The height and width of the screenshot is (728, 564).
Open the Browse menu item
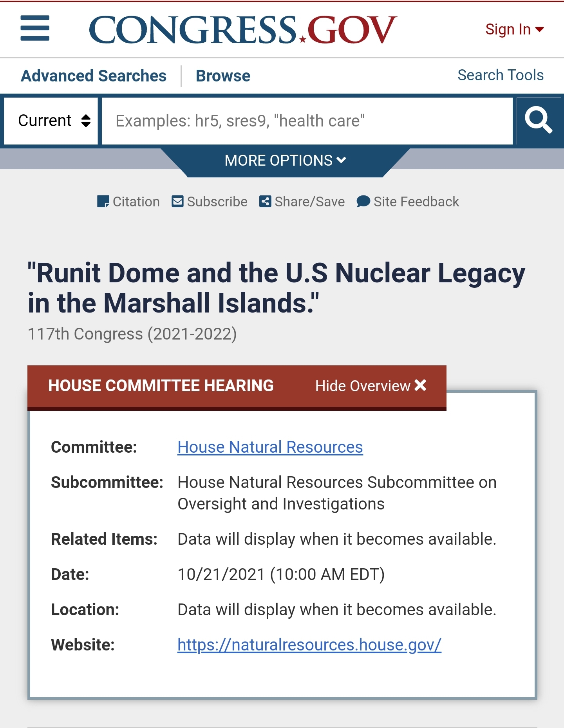click(223, 76)
